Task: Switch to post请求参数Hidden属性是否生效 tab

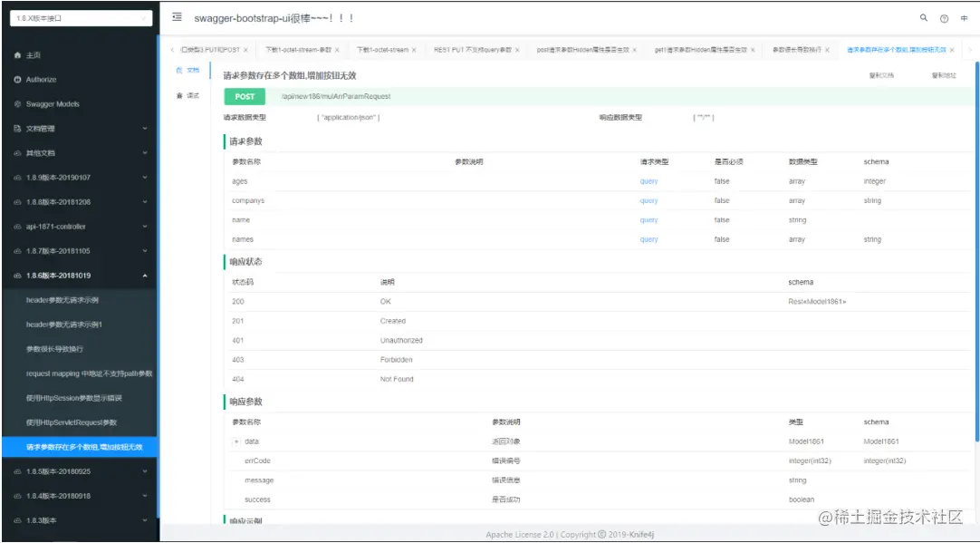Action: (582, 50)
